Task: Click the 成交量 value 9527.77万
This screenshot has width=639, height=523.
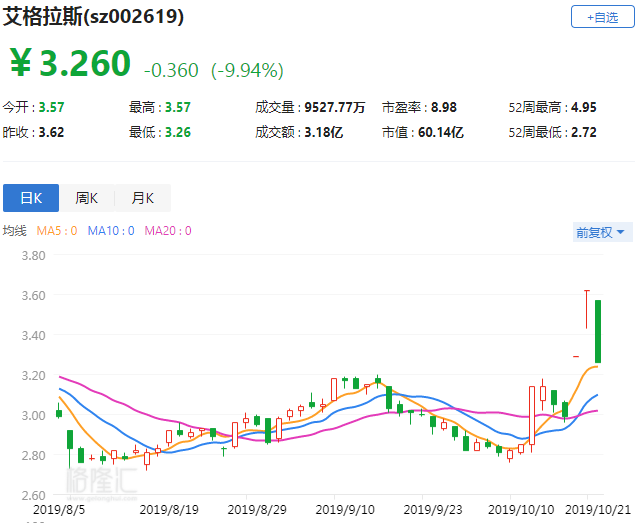Action: point(335,107)
